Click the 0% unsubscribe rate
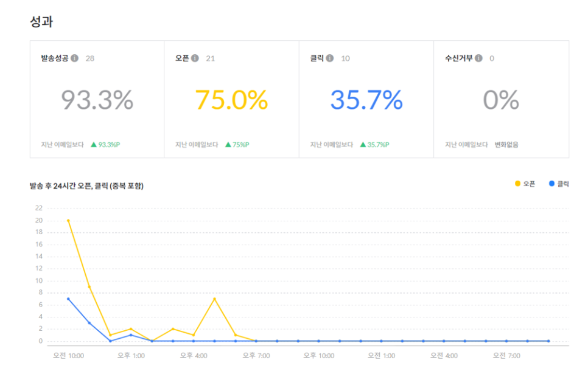 point(501,100)
